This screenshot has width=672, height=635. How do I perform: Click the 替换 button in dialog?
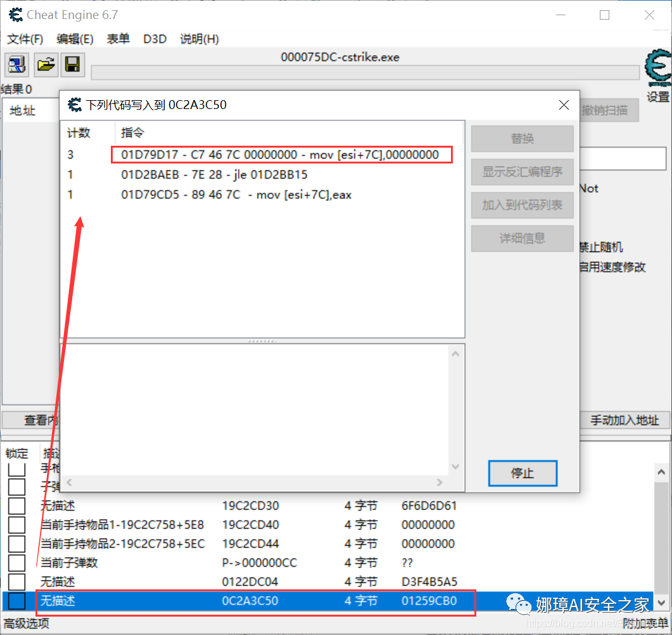click(522, 139)
